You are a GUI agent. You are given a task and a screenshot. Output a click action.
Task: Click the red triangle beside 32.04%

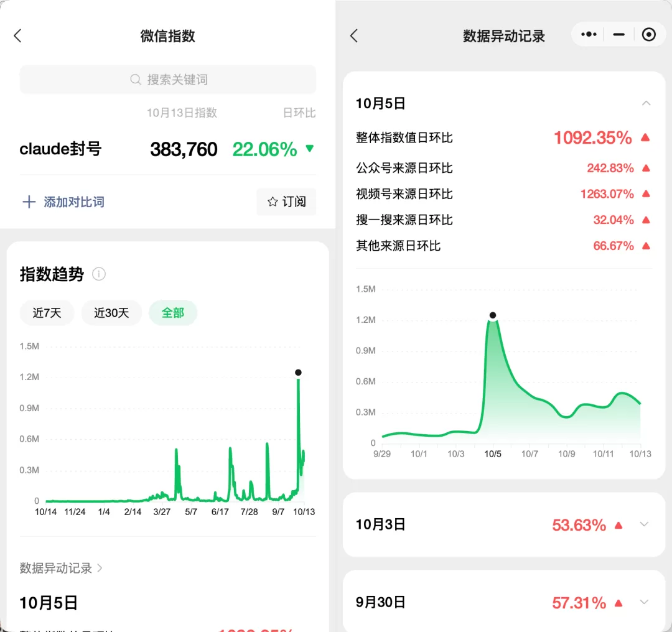coord(646,220)
